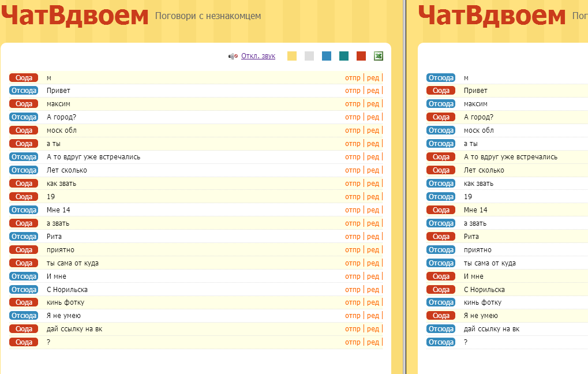Click 'ред' on the 'Я не умею' row

(373, 316)
